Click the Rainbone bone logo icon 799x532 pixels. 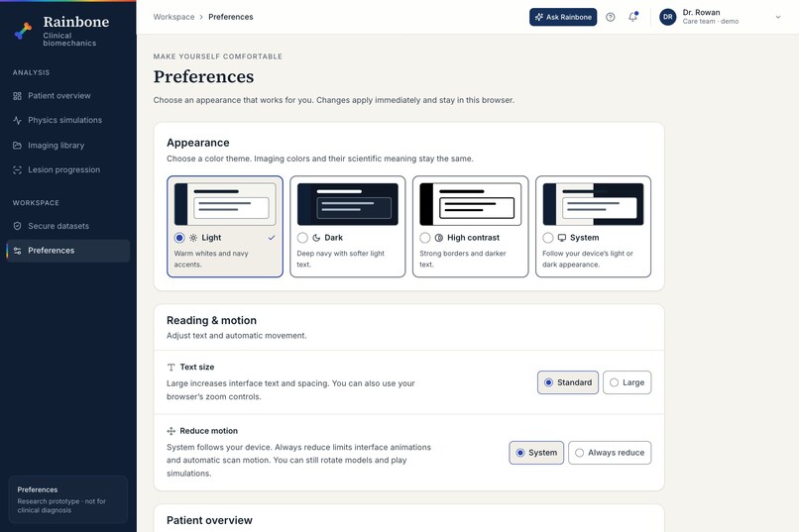23,31
